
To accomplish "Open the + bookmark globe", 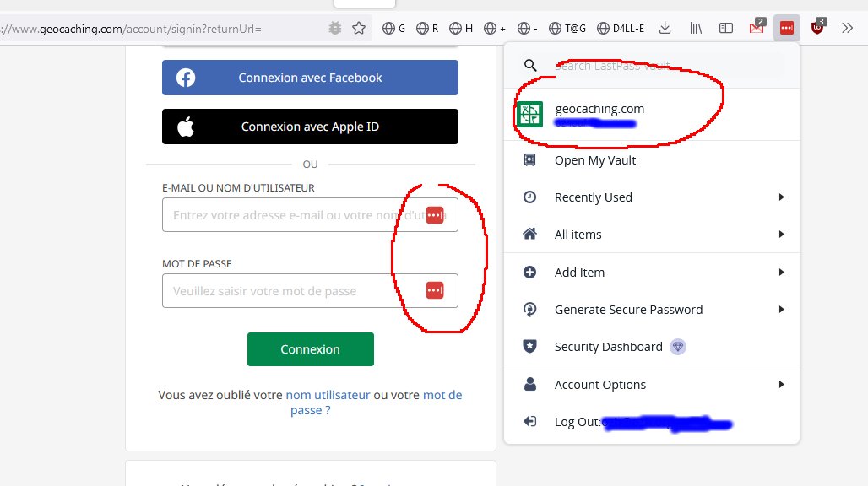I will pos(494,28).
